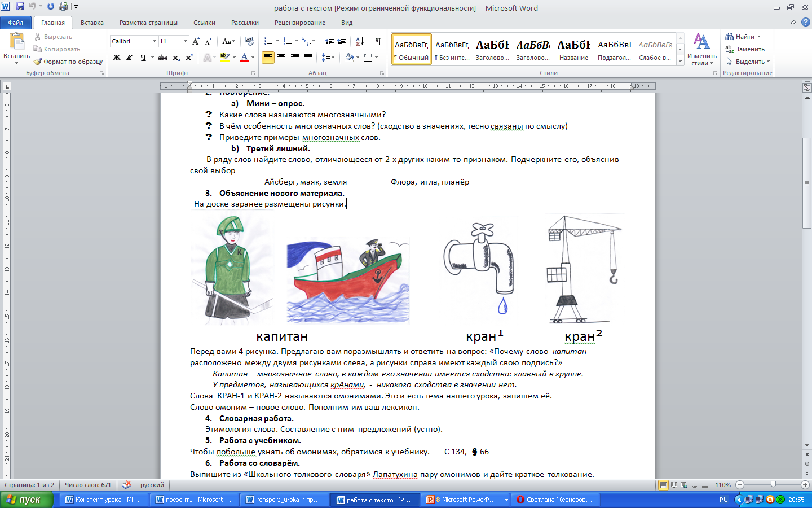Apply subscript formatting
The image size is (812, 508).
point(176,58)
